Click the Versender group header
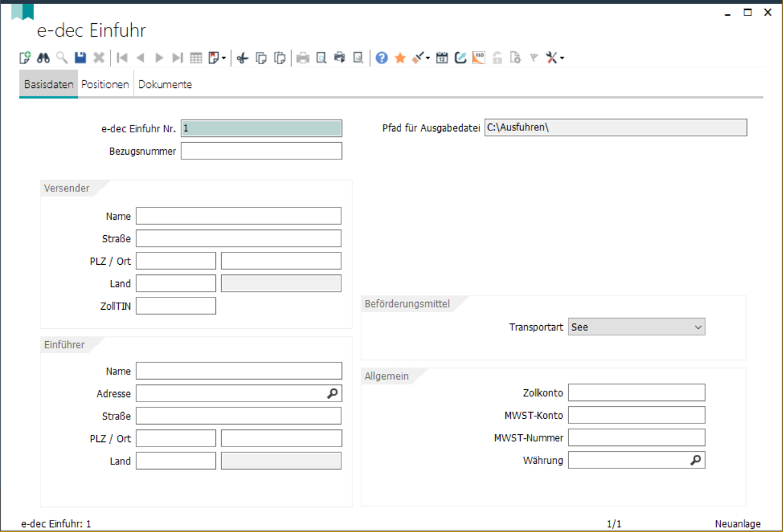The image size is (783, 532). click(x=66, y=188)
